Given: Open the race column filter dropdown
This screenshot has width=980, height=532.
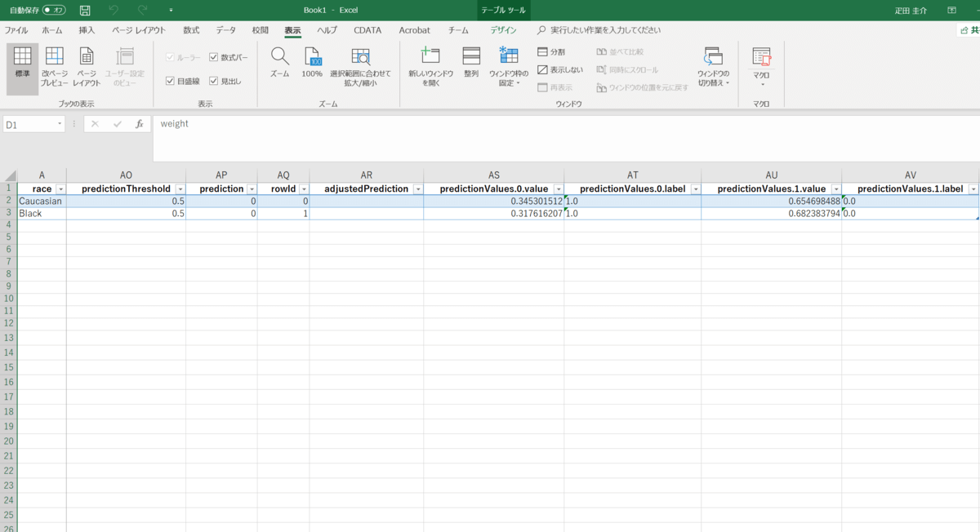Looking at the screenshot, I should click(x=60, y=189).
